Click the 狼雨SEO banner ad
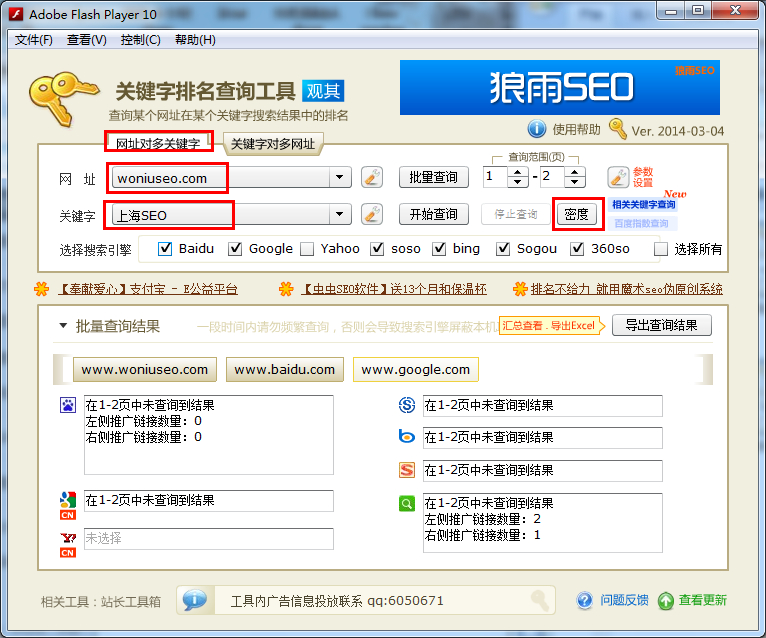766x638 pixels. [x=560, y=88]
